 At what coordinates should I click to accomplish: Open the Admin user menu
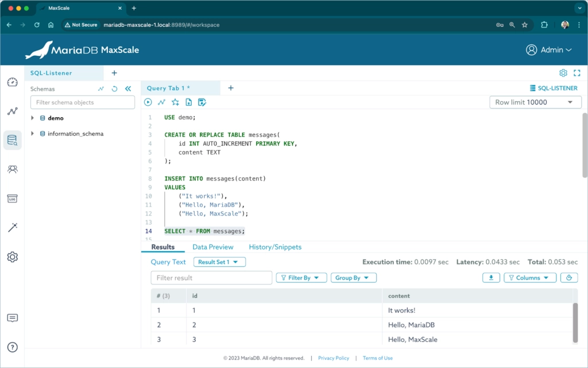(x=549, y=50)
